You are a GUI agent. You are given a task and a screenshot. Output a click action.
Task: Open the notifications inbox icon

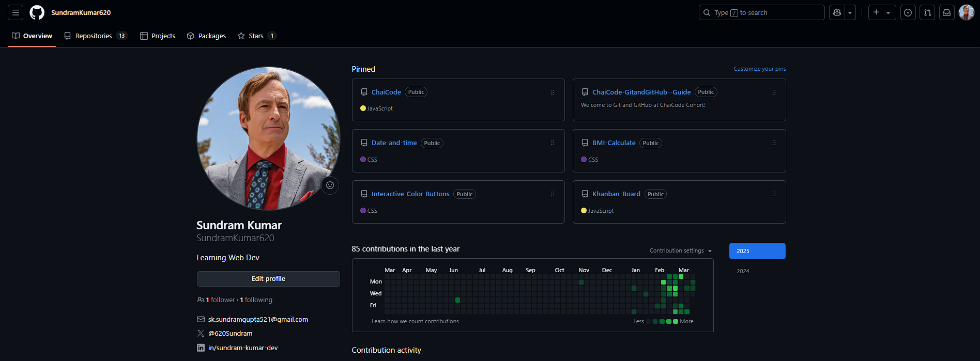(x=946, y=12)
